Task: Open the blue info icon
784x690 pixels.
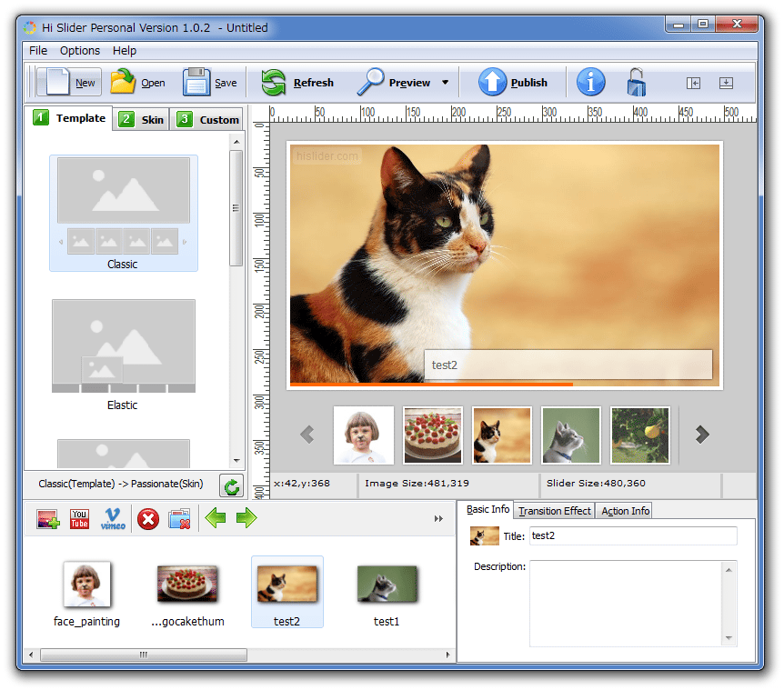Action: [x=591, y=83]
